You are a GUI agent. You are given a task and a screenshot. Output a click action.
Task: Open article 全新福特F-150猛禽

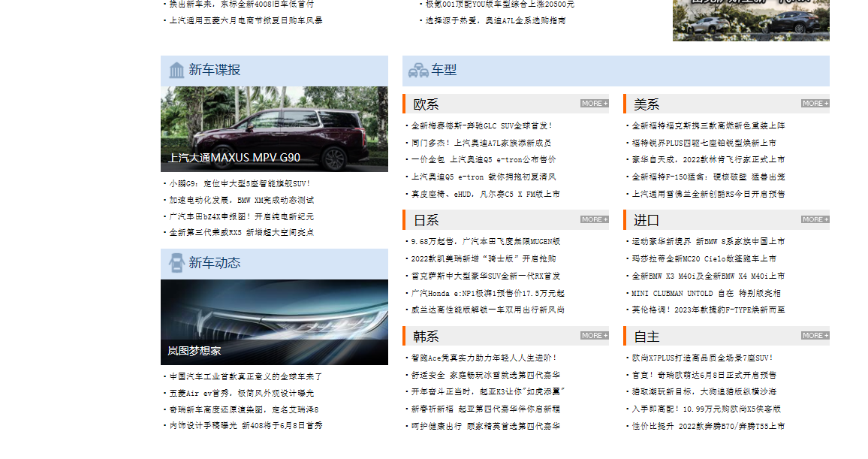(x=709, y=177)
